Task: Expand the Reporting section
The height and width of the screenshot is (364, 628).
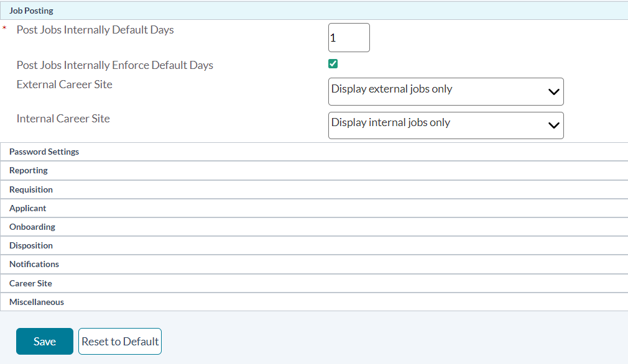Action: 29,170
